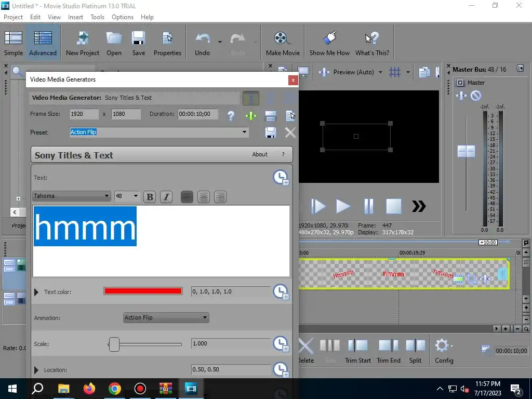Open the View menu
The height and width of the screenshot is (399, 532).
pos(54,17)
